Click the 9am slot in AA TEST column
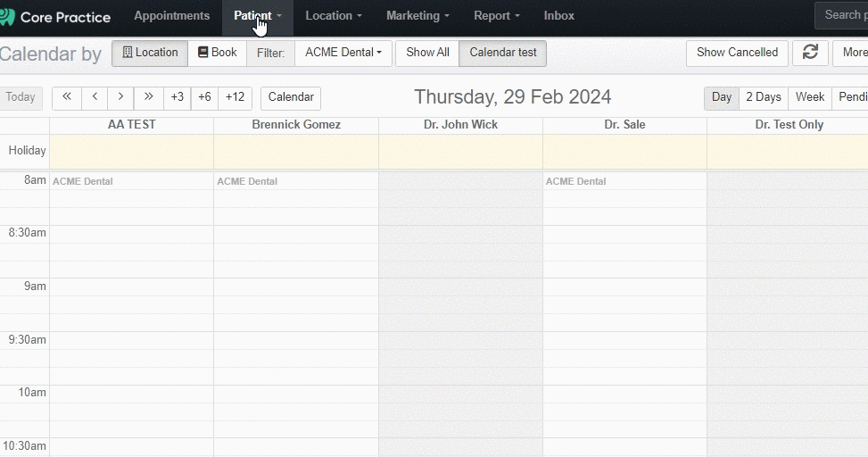Viewport: 868px width, 457px height. 132,287
